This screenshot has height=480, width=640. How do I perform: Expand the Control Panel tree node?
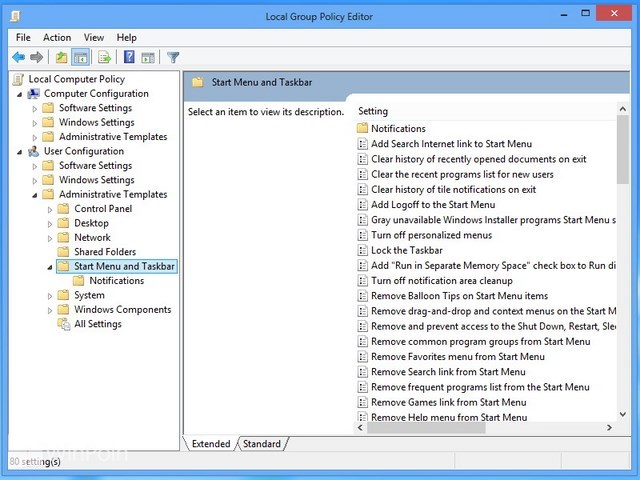(50, 209)
